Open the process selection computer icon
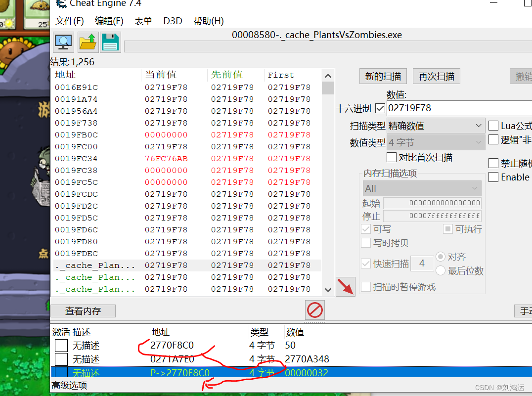The image size is (532, 396). tap(63, 43)
